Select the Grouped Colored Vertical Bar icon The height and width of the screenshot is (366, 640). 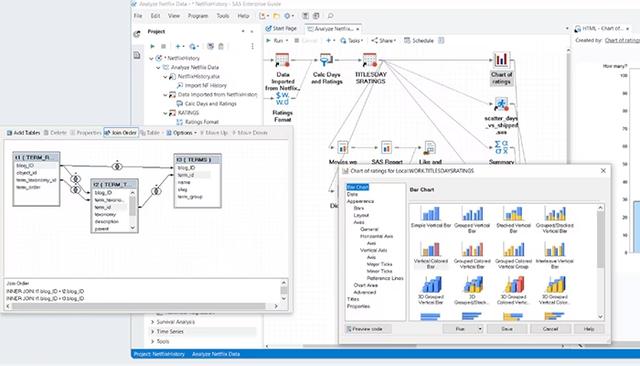coord(472,249)
